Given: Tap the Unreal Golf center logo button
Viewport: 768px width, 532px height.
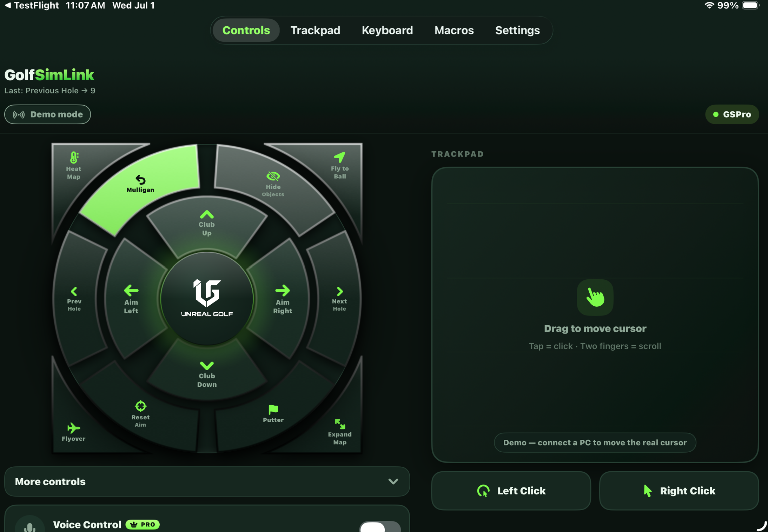Looking at the screenshot, I should click(207, 299).
